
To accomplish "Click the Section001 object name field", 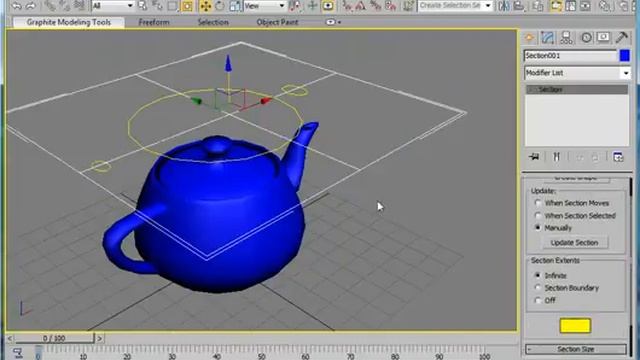I will (x=570, y=56).
